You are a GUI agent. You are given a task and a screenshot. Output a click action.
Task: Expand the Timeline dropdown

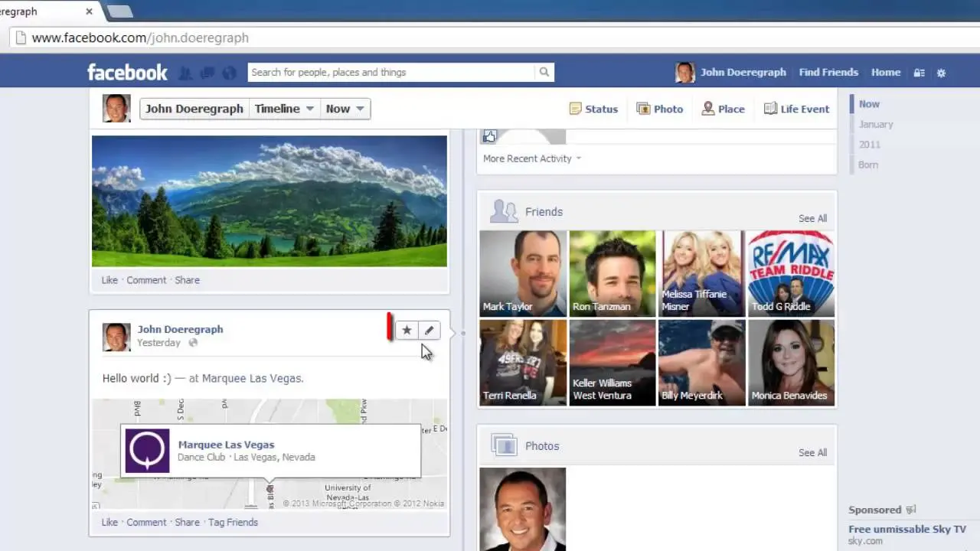[x=284, y=109]
